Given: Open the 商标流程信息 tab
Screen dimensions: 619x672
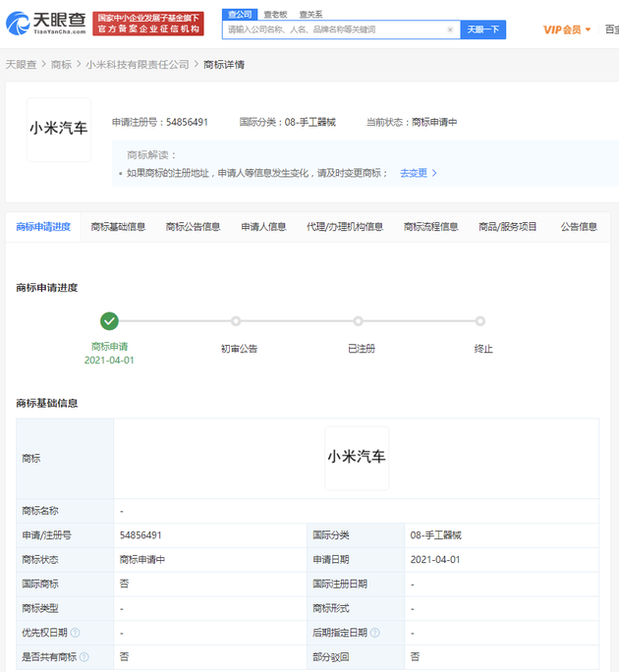Looking at the screenshot, I should click(x=430, y=227).
